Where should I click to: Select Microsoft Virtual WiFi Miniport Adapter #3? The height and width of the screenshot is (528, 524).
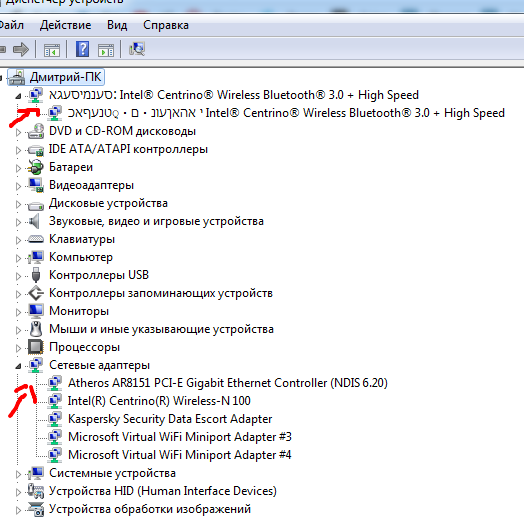179,437
